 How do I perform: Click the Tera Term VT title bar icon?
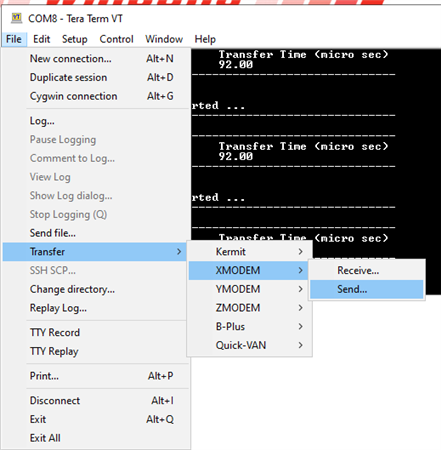point(16,18)
